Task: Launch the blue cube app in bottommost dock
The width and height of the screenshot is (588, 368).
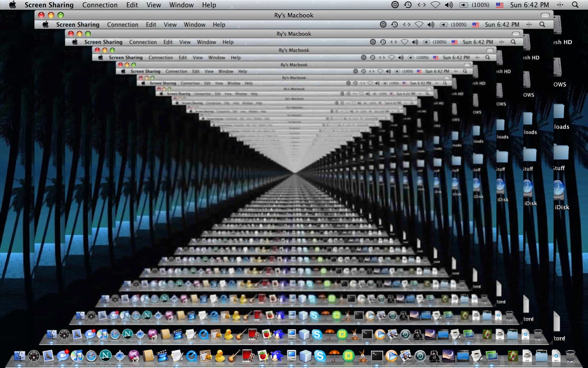Action: (x=305, y=356)
